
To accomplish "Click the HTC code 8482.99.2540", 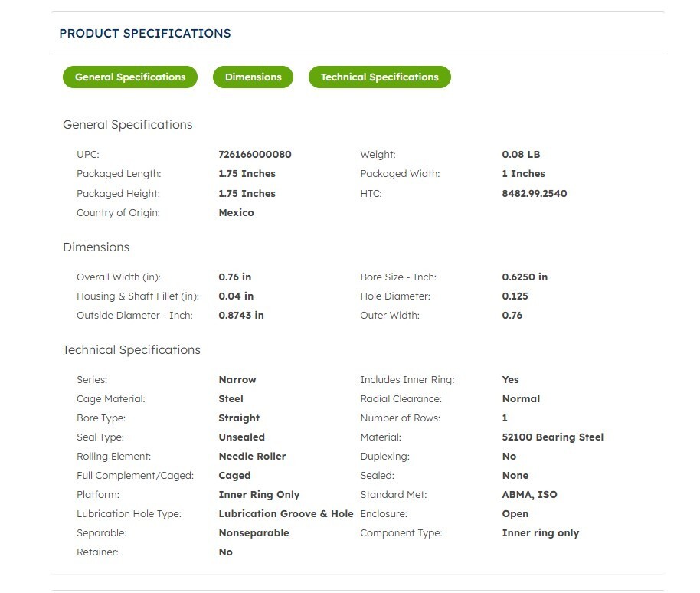I will 535,193.
